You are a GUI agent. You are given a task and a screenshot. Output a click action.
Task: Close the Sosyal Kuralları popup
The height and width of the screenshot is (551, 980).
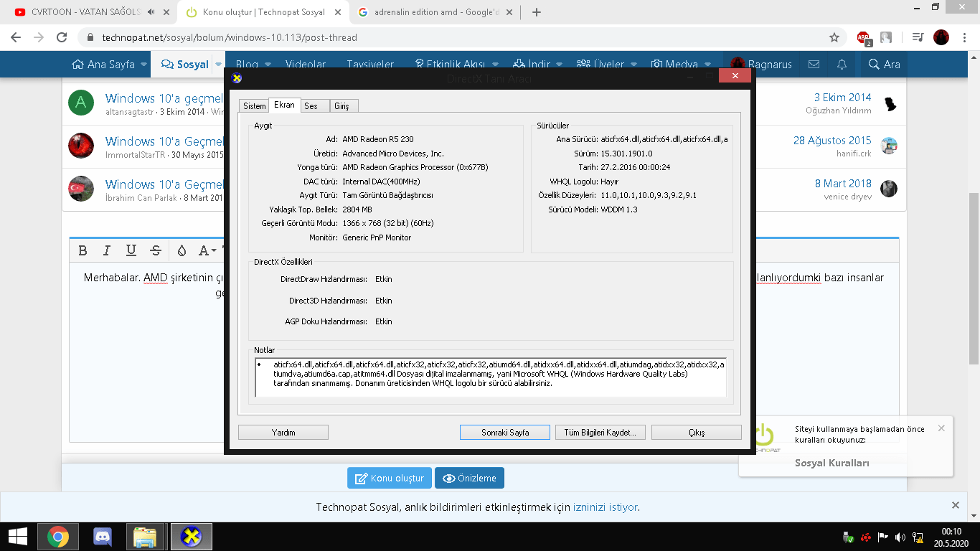[941, 428]
